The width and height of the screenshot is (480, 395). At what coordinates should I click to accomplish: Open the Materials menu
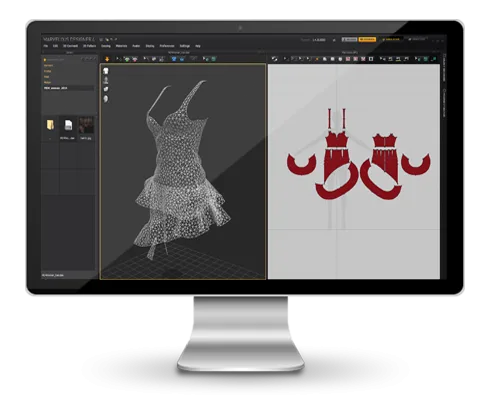(x=121, y=46)
